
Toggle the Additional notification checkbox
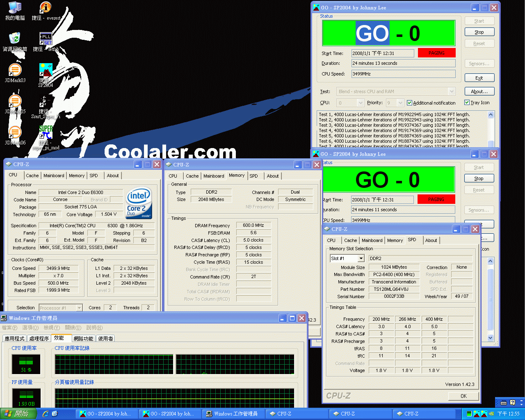pyautogui.click(x=409, y=103)
